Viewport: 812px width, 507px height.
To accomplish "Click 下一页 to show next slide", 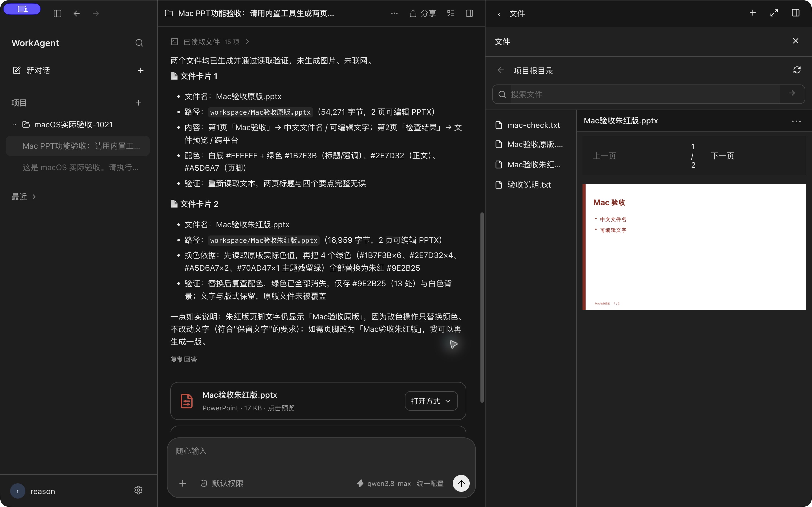I will pos(722,155).
